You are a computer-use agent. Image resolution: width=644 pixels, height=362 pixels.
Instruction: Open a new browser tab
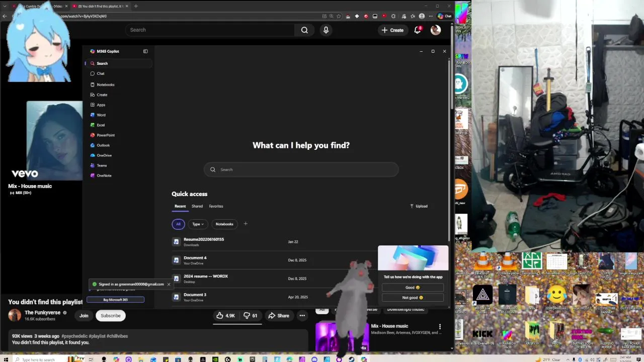(136, 6)
